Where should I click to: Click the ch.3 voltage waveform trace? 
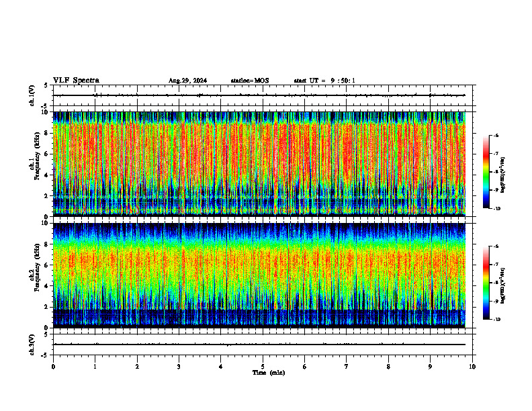click(259, 345)
